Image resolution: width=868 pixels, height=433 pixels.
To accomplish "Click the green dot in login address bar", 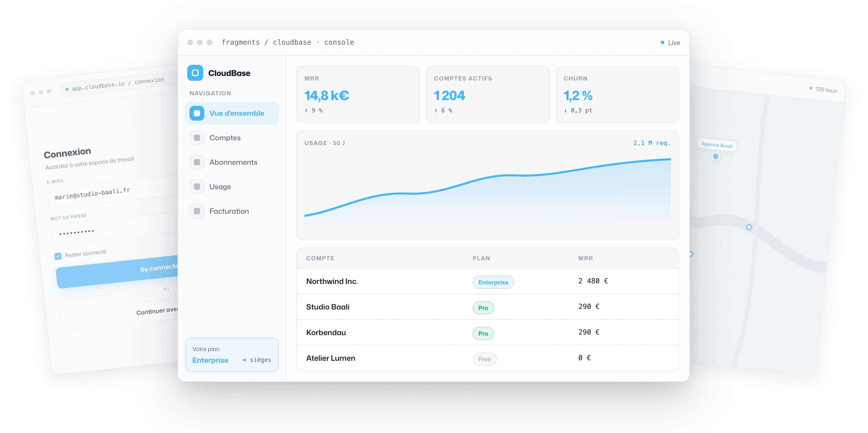I will pos(67,89).
